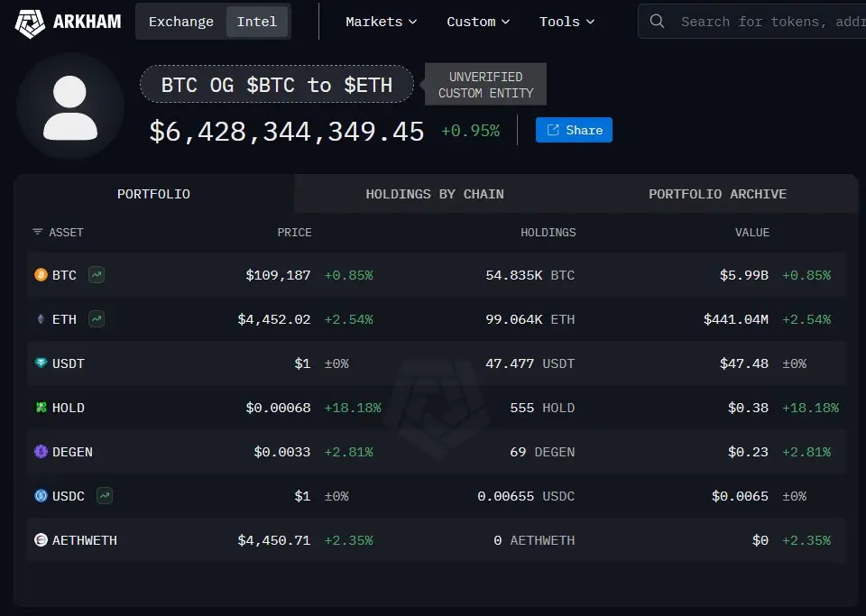The width and height of the screenshot is (866, 616).
Task: Click the 99.064K ETH holdings
Action: (x=530, y=319)
